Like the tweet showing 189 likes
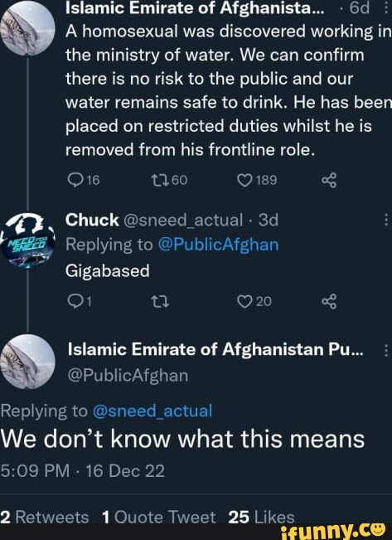 245,180
